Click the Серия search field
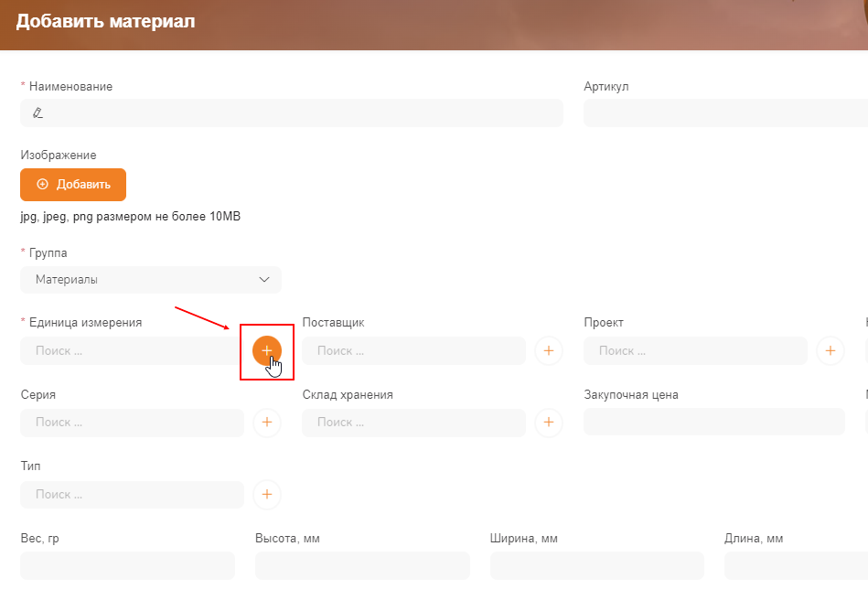 (x=132, y=423)
